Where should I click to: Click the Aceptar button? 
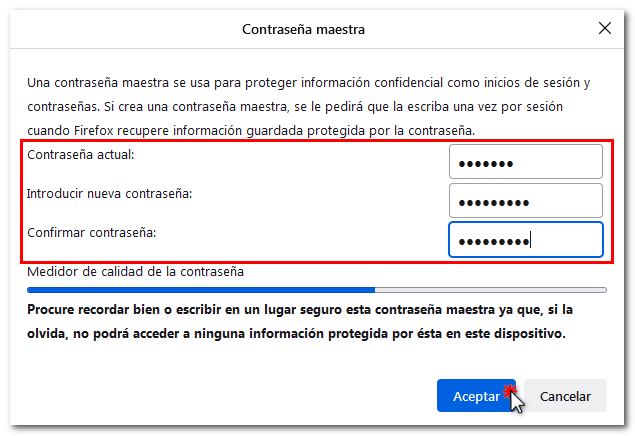(x=475, y=396)
